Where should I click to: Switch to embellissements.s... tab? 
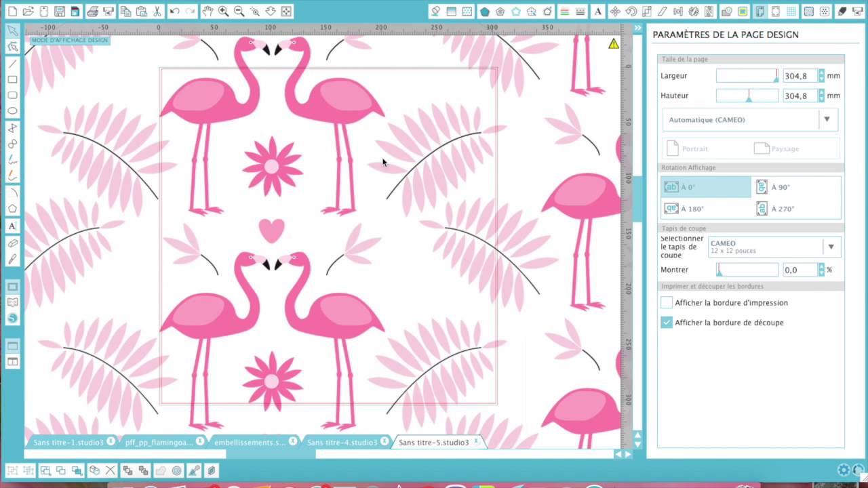pos(250,442)
